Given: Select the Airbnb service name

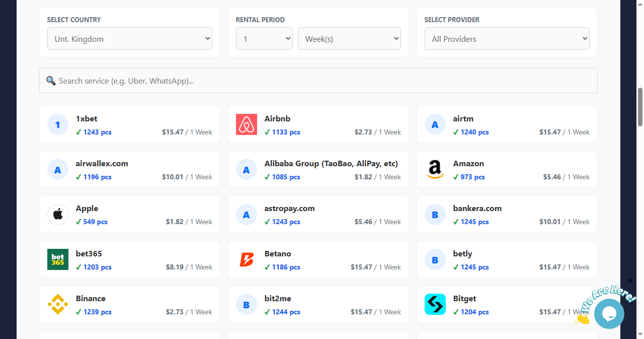Looking at the screenshot, I should pos(277,119).
